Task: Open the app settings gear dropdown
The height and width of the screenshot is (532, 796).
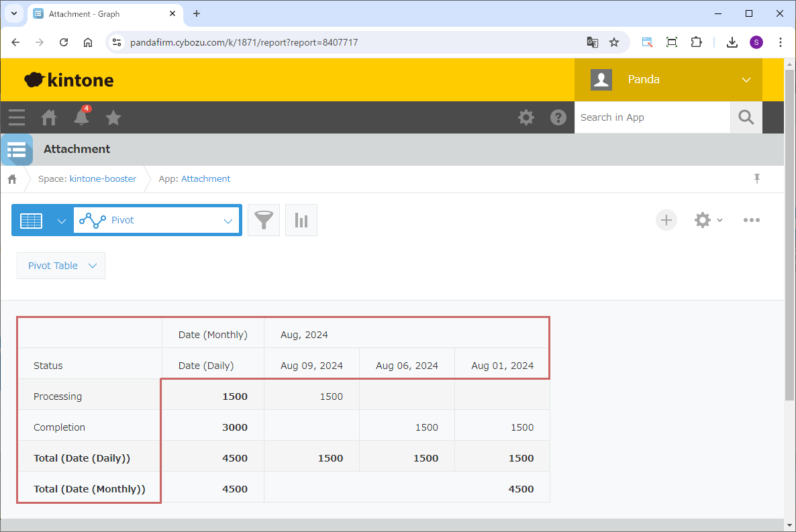Action: point(708,220)
